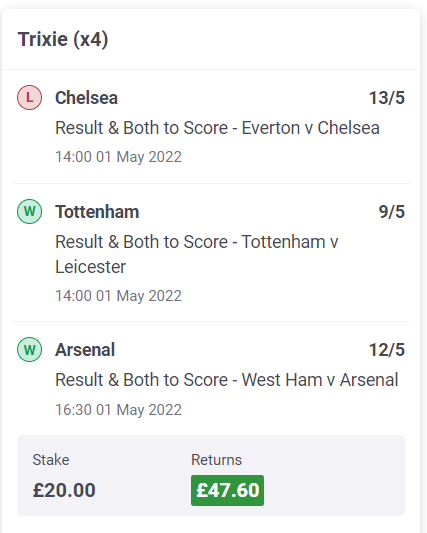Click the green W icon beside Tottenham

coord(30,211)
